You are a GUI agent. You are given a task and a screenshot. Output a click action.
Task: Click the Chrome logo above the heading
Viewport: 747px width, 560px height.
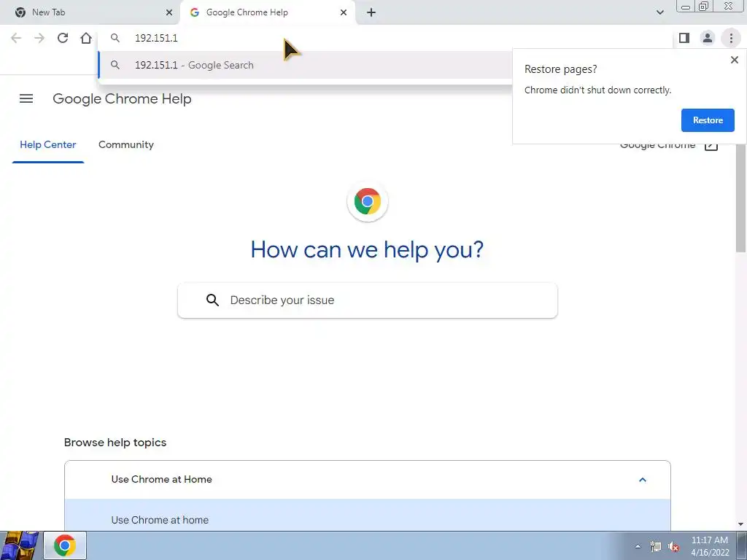click(x=368, y=201)
